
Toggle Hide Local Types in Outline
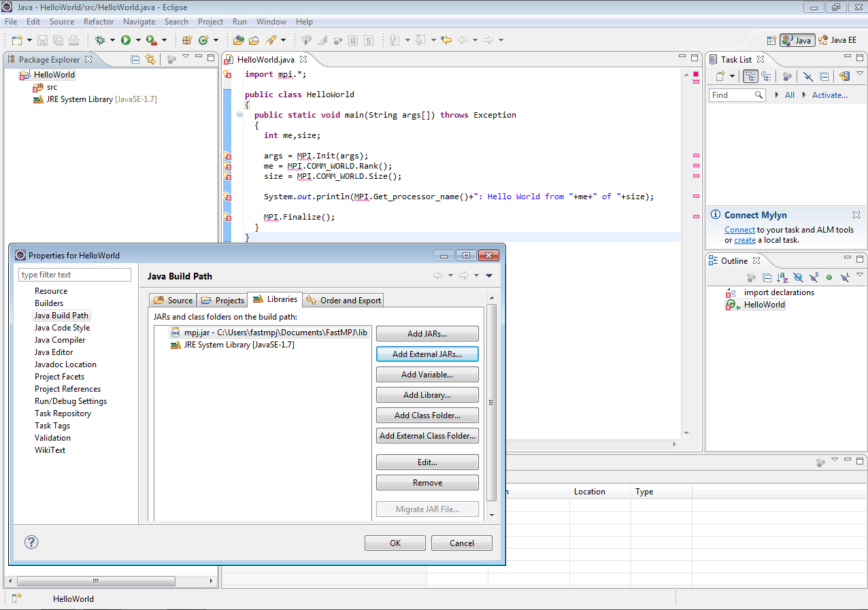(x=845, y=277)
